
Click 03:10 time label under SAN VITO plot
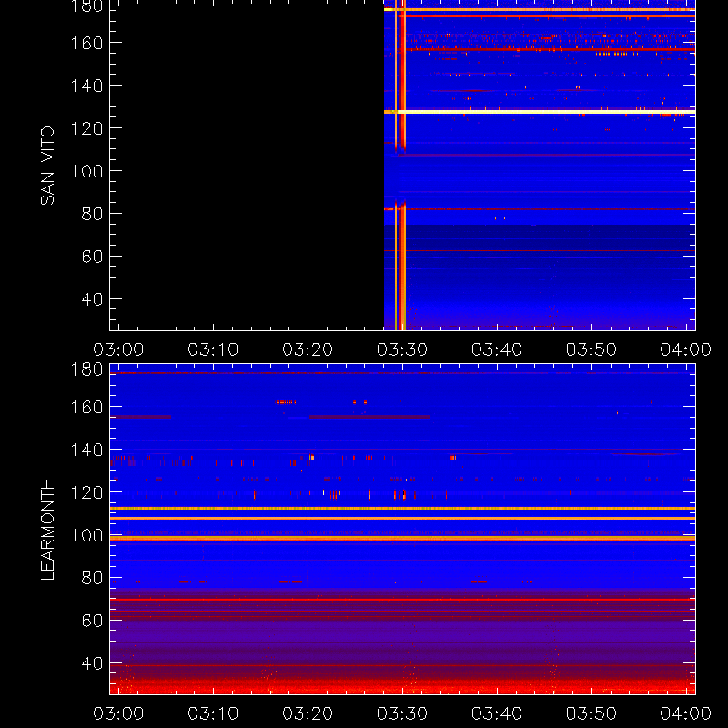click(213, 349)
